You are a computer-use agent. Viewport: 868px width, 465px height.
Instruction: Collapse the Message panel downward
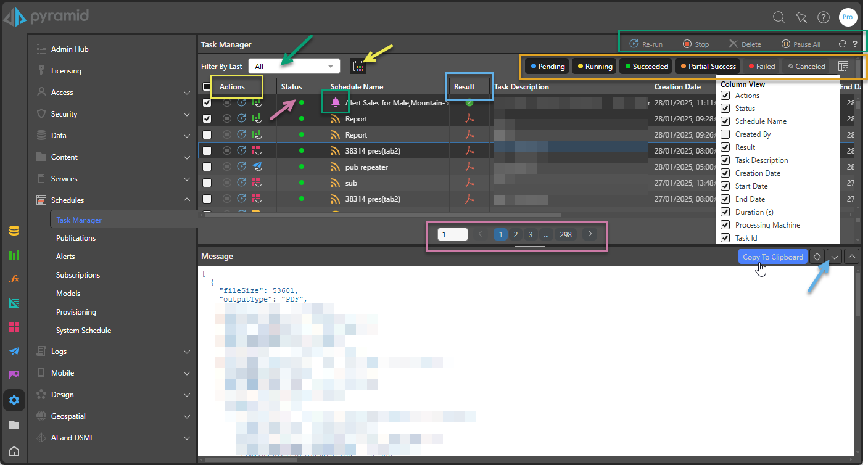(835, 257)
